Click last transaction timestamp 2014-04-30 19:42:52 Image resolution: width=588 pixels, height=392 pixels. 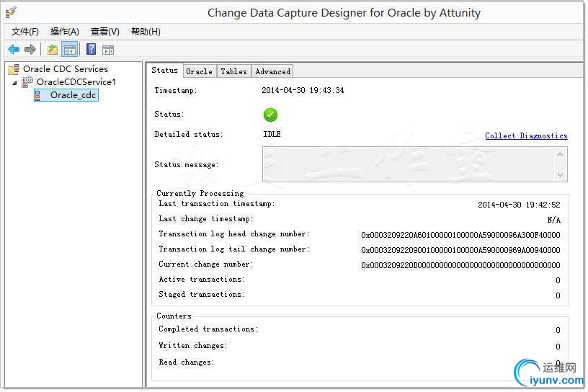tap(519, 205)
